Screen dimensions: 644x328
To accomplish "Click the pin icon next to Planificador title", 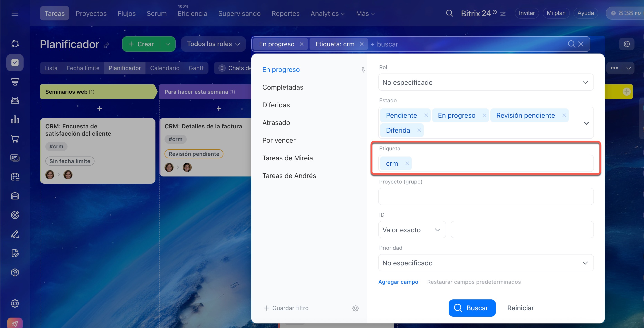I will (106, 45).
